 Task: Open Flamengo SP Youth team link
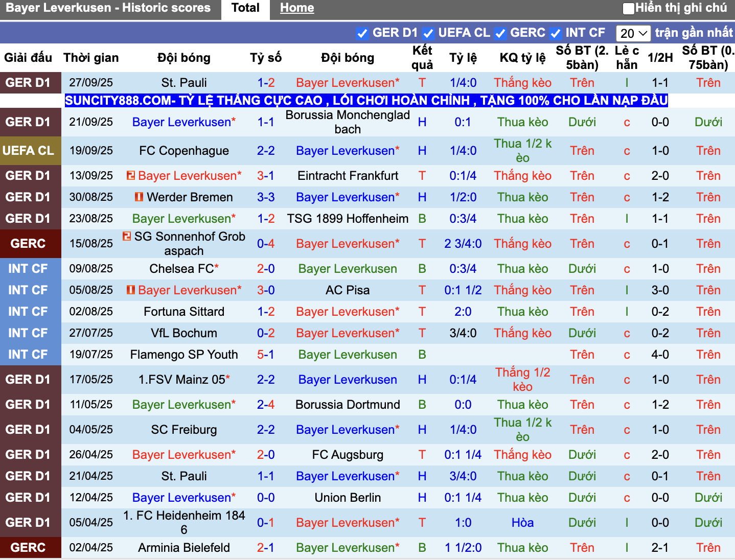tap(184, 355)
